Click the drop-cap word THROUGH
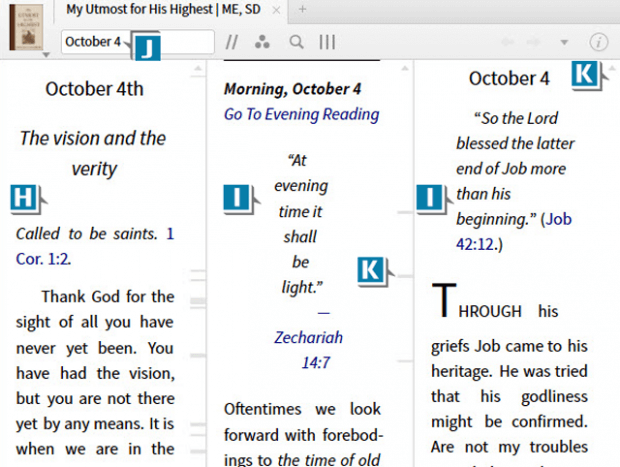 coord(476,303)
